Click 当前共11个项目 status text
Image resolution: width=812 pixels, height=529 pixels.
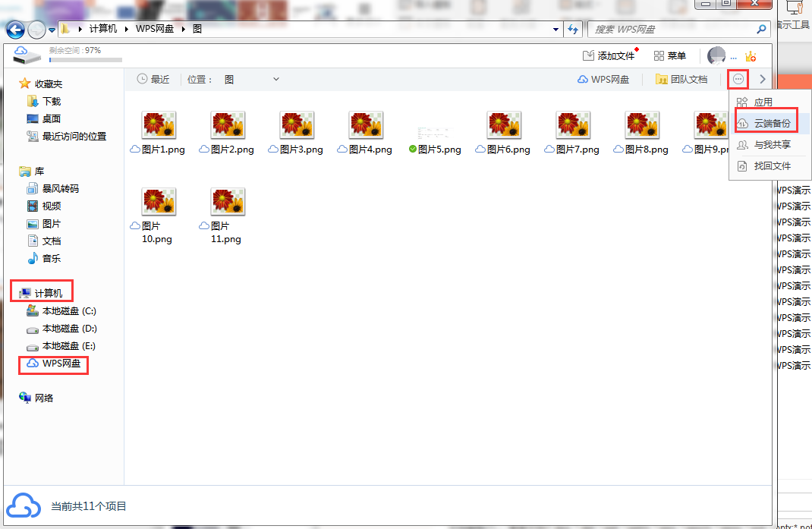[x=89, y=506]
